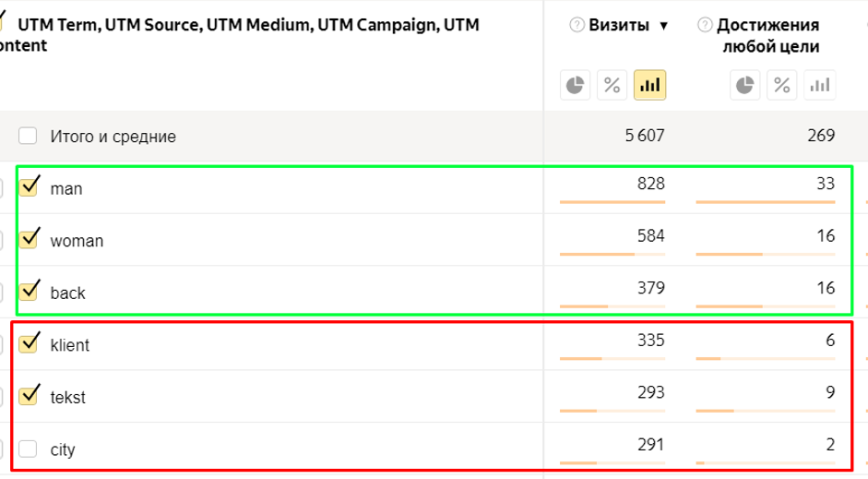Open help icon beside Достижения любой цели

pyautogui.click(x=705, y=25)
